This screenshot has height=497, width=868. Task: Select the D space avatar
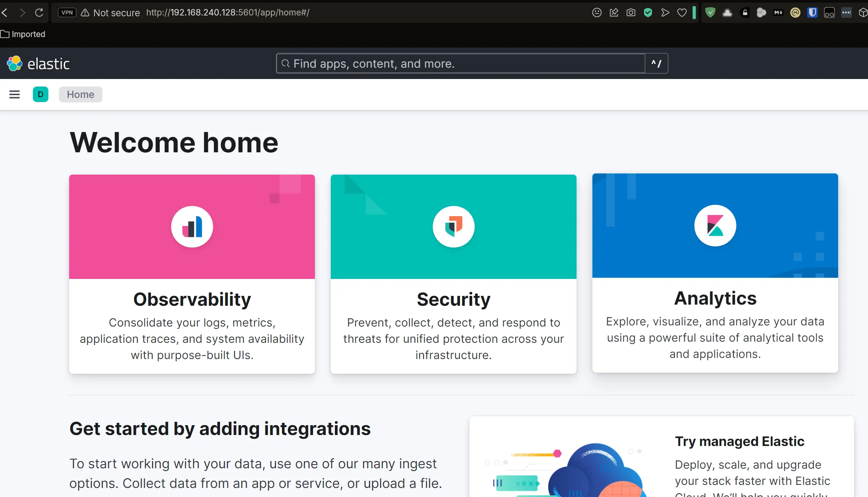40,94
